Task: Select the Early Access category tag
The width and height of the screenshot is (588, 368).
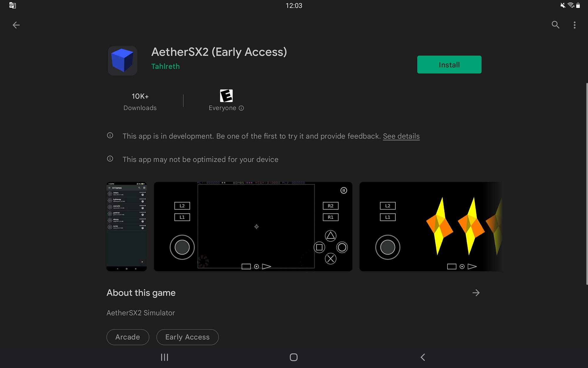Action: (187, 337)
